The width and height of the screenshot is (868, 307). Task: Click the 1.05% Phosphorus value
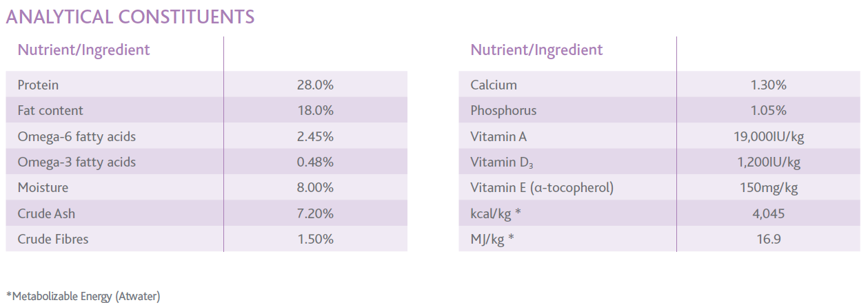pyautogui.click(x=769, y=111)
